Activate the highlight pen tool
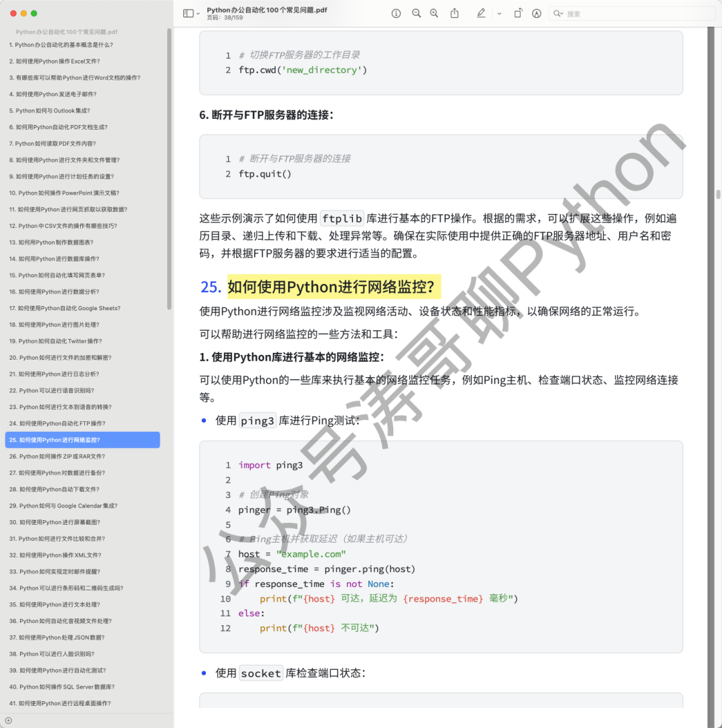This screenshot has width=722, height=728. [481, 13]
